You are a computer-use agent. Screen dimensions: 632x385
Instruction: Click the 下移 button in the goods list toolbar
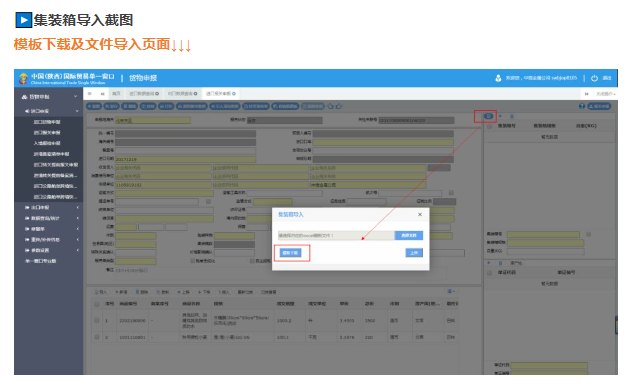[204, 292]
